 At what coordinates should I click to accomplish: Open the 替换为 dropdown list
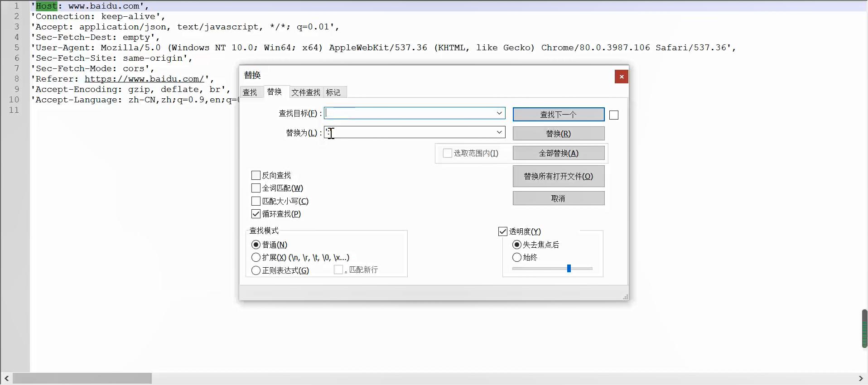point(499,132)
